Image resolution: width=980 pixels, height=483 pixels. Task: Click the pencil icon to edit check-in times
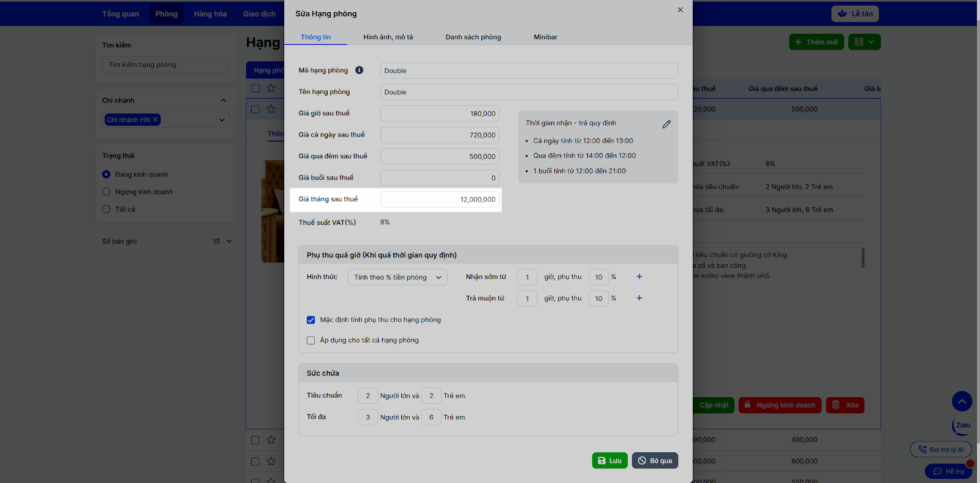click(666, 124)
